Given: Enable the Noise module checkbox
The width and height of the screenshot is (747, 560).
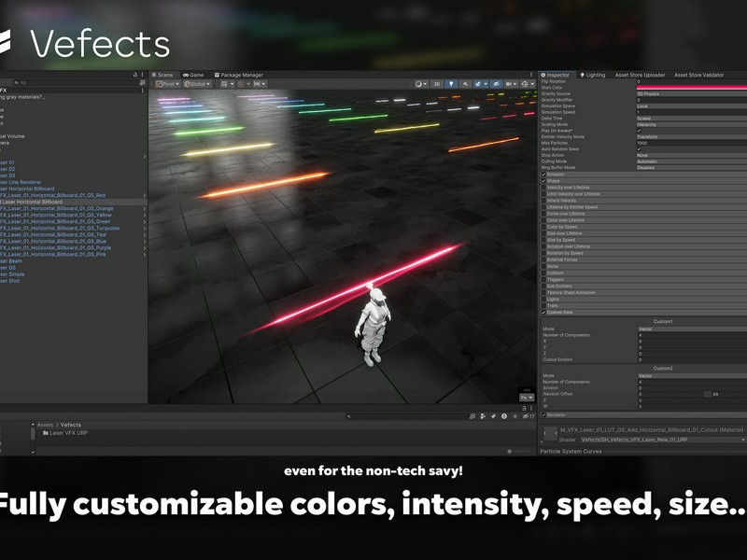Looking at the screenshot, I should pyautogui.click(x=543, y=266).
